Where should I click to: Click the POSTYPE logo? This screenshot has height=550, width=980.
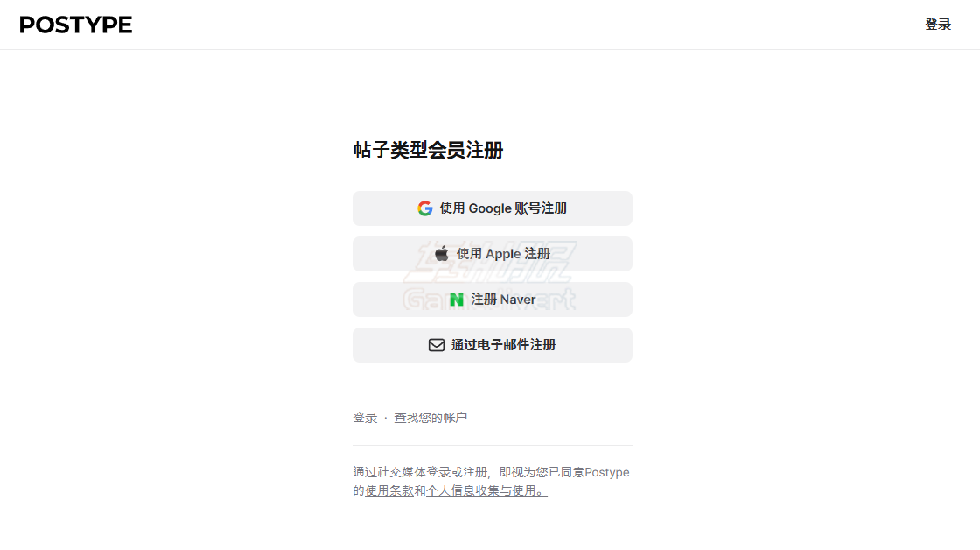(75, 25)
